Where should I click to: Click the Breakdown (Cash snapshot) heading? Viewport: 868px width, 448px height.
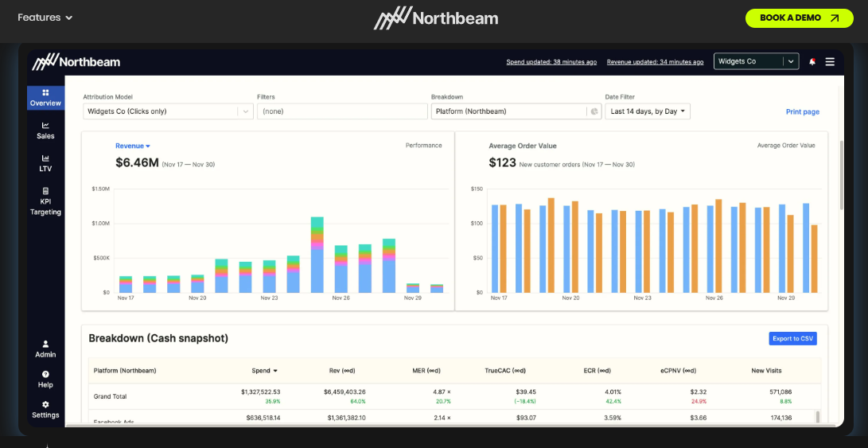pos(158,338)
